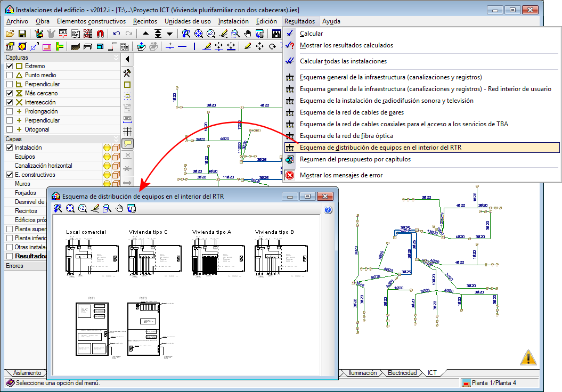Uncheck the Intersección snap option
562x392 pixels.
point(10,102)
